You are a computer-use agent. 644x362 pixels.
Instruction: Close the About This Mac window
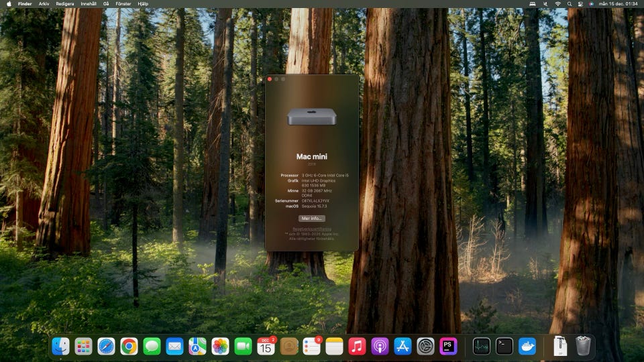[x=270, y=79]
